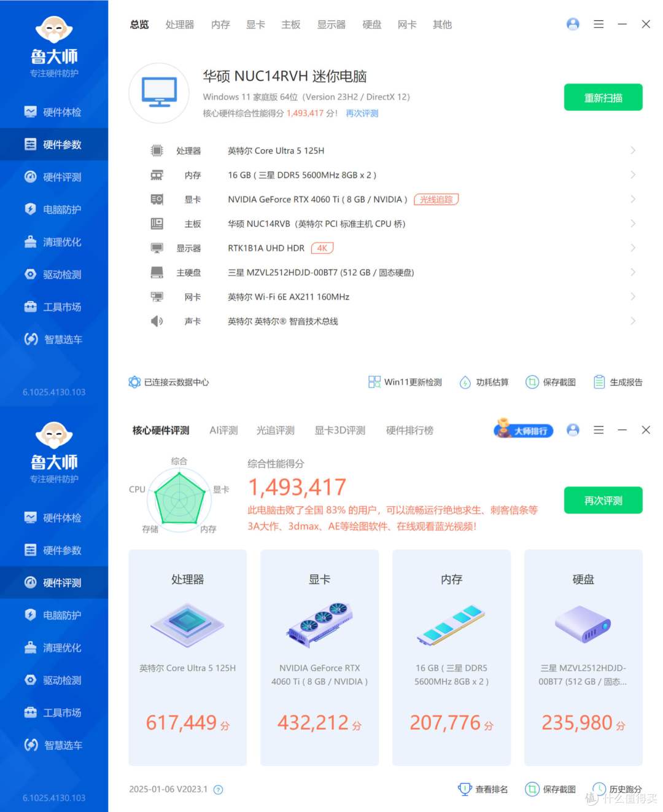The width and height of the screenshot is (663, 812).
Task: Click the help icon next to V2023.1
Action: click(x=218, y=790)
